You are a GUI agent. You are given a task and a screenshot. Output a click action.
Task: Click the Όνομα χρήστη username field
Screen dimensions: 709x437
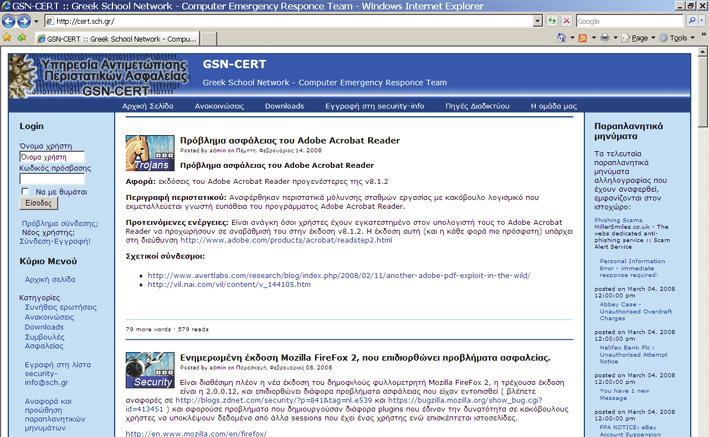click(52, 157)
